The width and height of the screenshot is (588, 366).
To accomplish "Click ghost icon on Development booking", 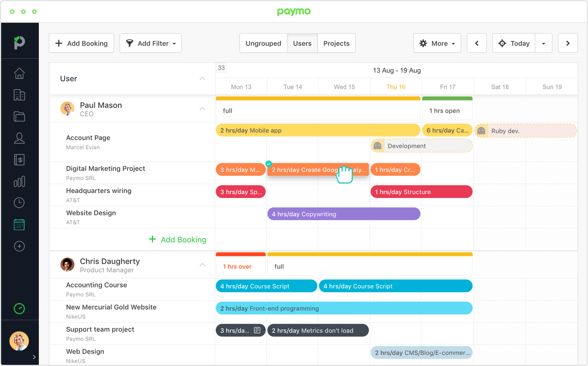I will point(377,146).
